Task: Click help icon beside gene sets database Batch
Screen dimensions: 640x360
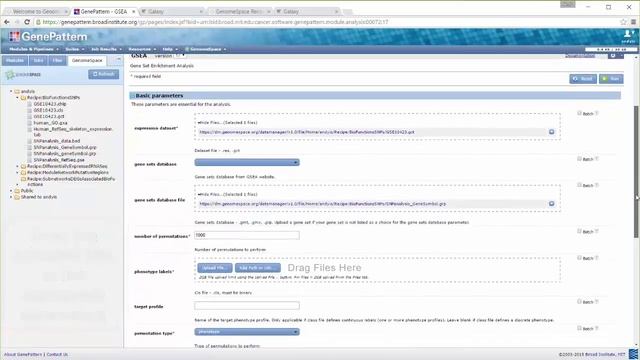Action: [x=597, y=159]
